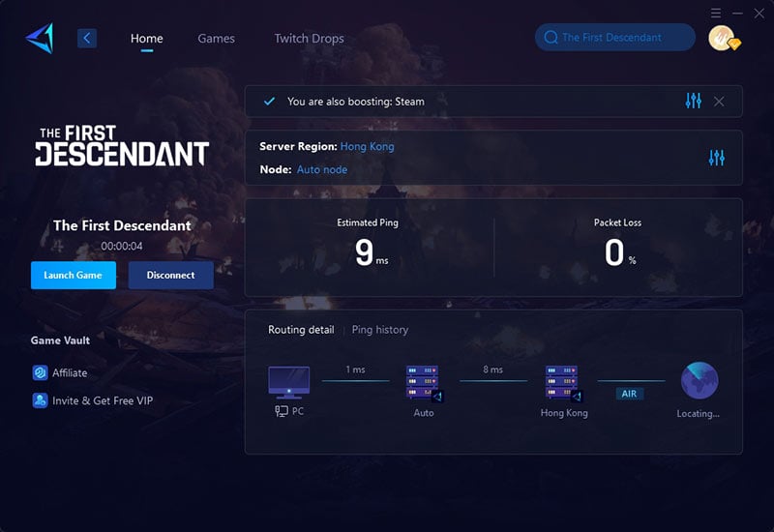Click the Game Vault heading
This screenshot has width=774, height=532.
click(60, 340)
